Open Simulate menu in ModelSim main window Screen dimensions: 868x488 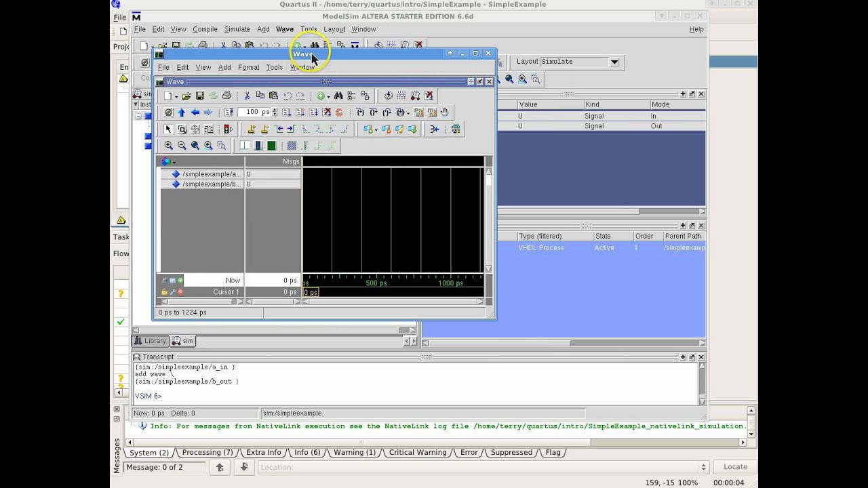click(237, 29)
